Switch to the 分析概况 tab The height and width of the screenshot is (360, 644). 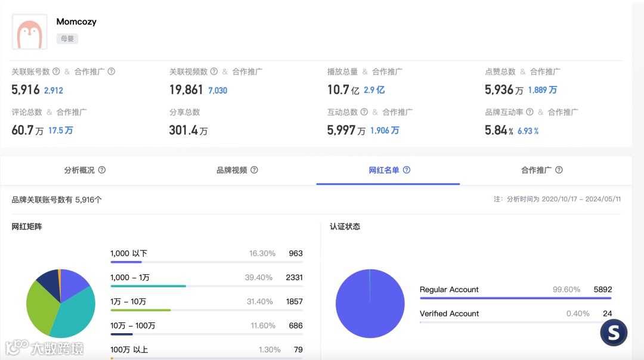[x=85, y=170]
